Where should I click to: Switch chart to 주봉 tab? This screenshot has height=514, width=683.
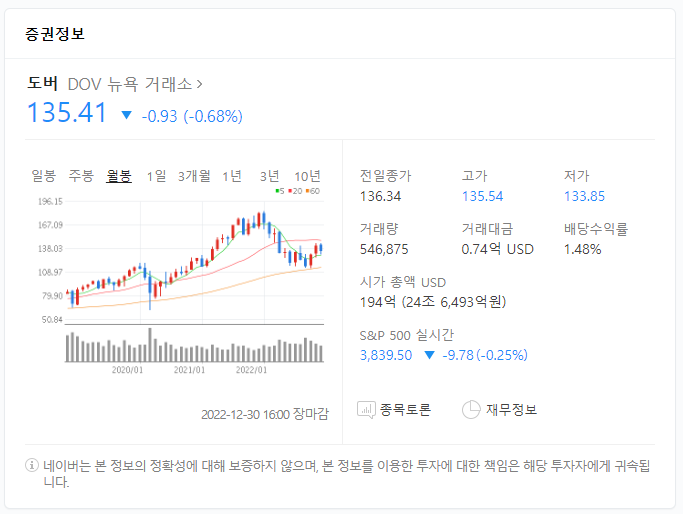[x=81, y=176]
